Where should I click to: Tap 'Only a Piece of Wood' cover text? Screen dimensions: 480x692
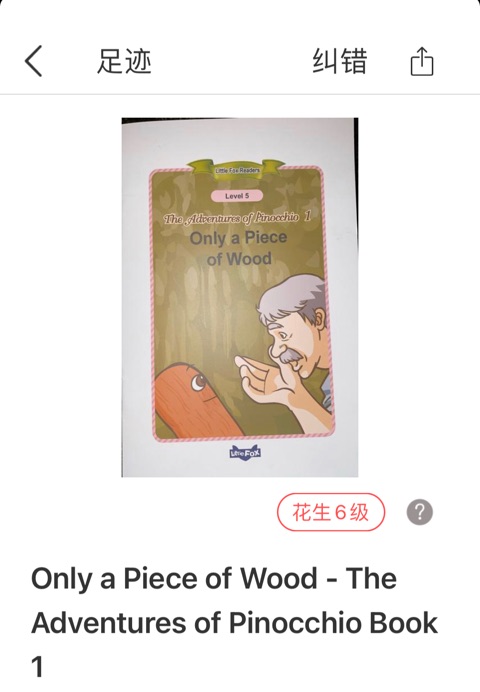(x=238, y=248)
